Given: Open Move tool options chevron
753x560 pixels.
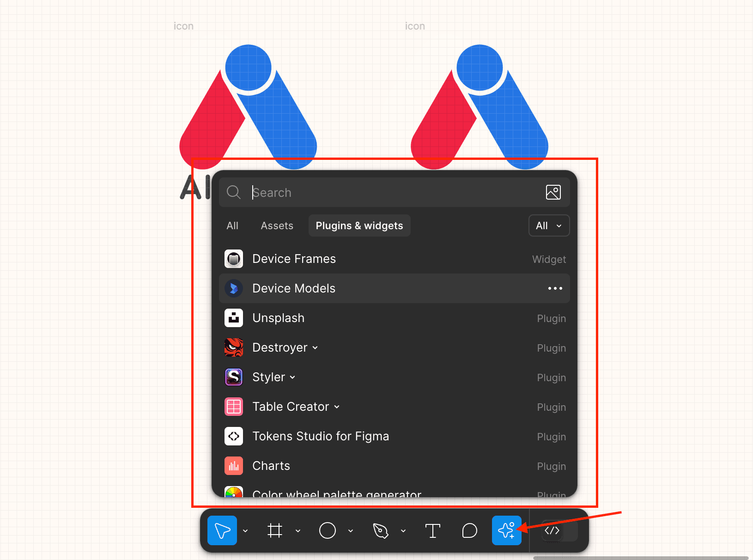Looking at the screenshot, I should (x=245, y=531).
